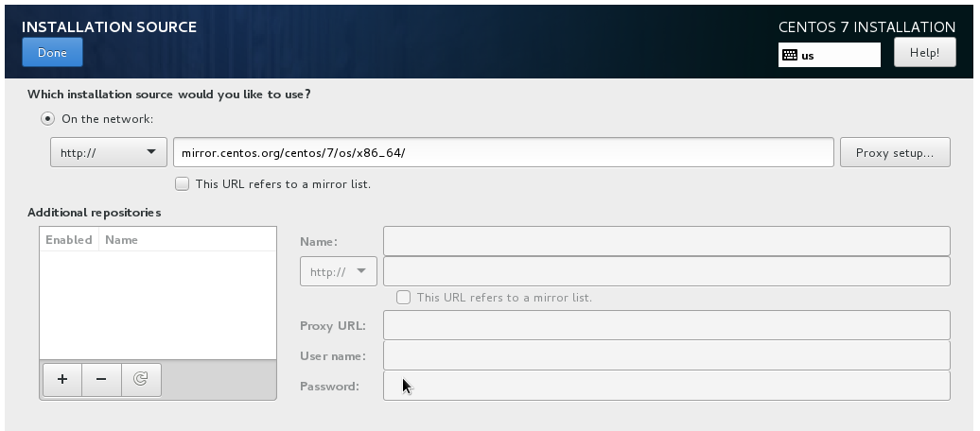
Task: Click the Help! button
Action: click(x=925, y=53)
